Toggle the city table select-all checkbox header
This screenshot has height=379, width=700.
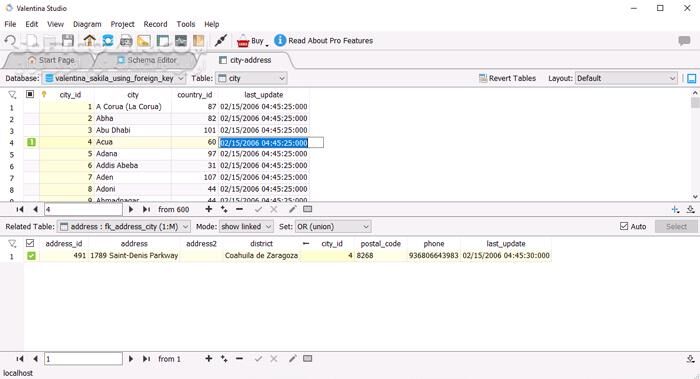[30, 94]
